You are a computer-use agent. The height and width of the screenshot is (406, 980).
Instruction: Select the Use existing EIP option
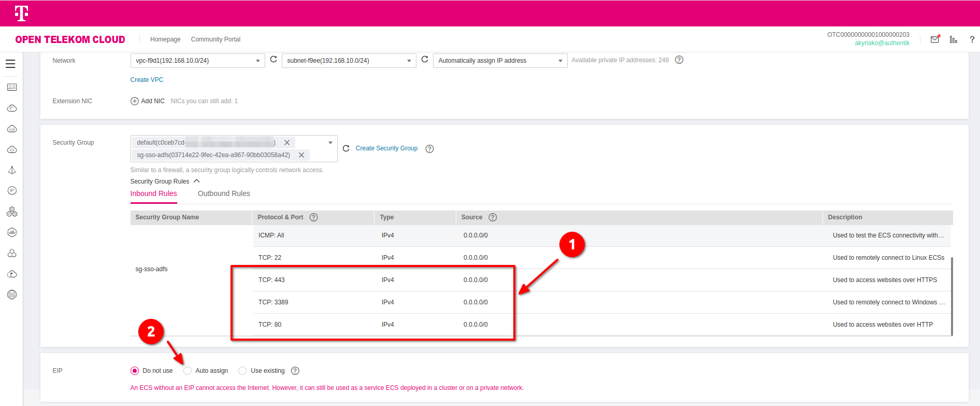click(x=242, y=371)
